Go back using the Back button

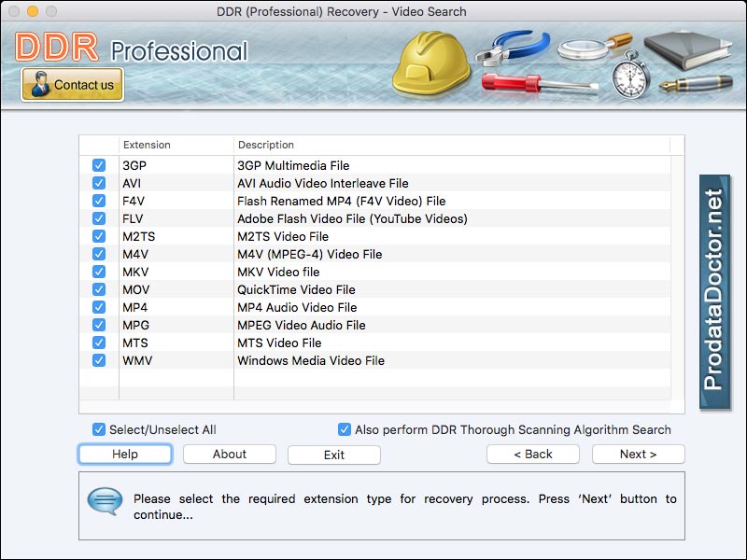coord(532,455)
